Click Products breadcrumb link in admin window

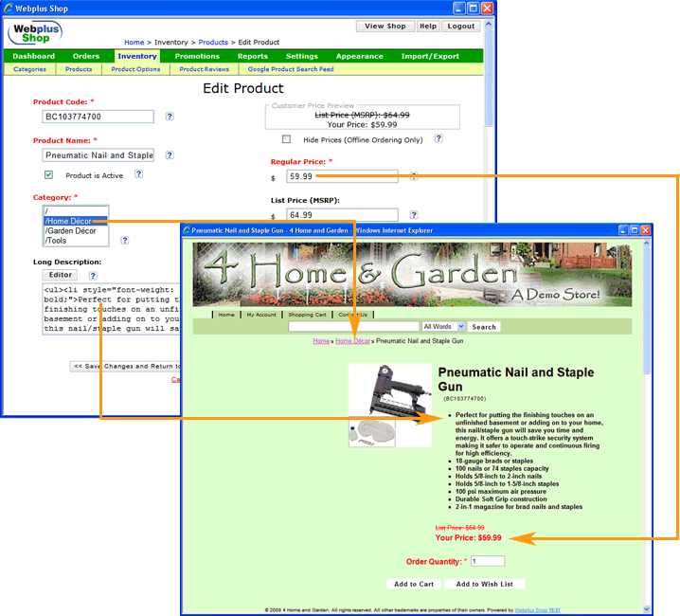tap(213, 42)
